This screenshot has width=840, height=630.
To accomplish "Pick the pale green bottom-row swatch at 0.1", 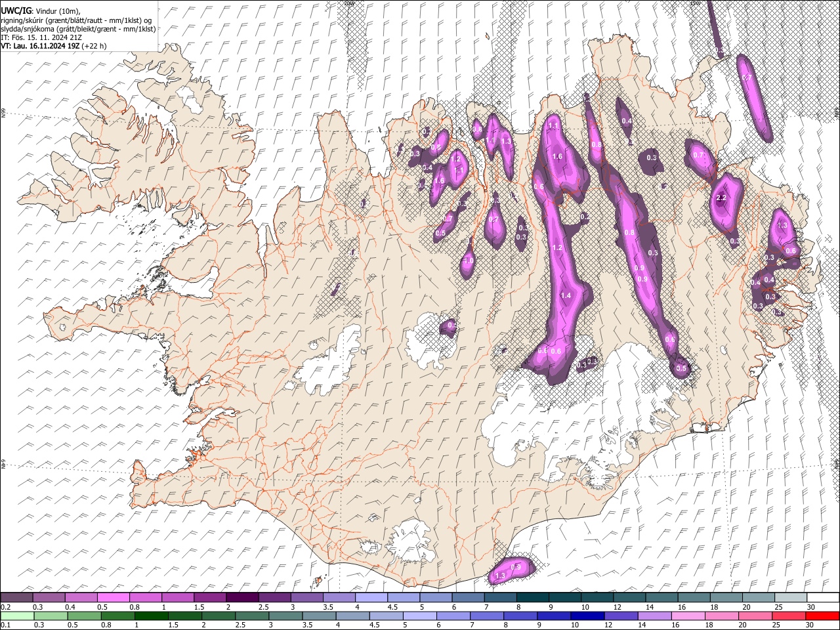I will click(16, 616).
